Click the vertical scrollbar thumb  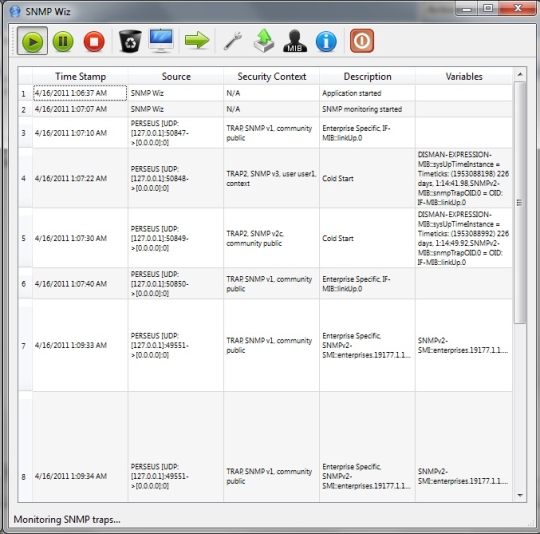click(520, 202)
